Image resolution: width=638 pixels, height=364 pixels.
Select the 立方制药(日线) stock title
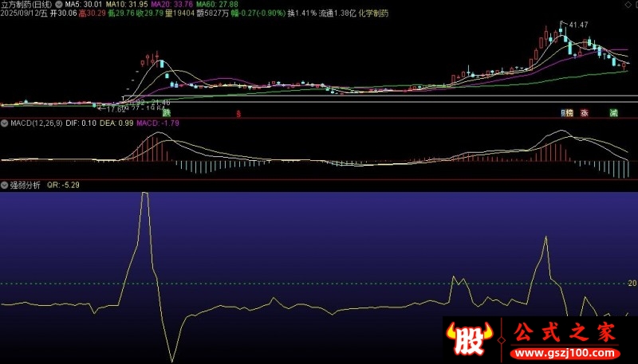[x=26, y=4]
